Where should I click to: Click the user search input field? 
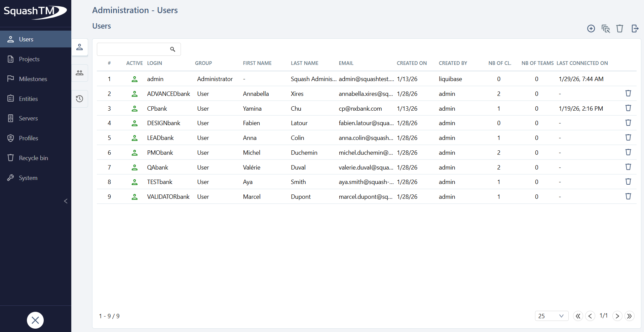tap(135, 49)
